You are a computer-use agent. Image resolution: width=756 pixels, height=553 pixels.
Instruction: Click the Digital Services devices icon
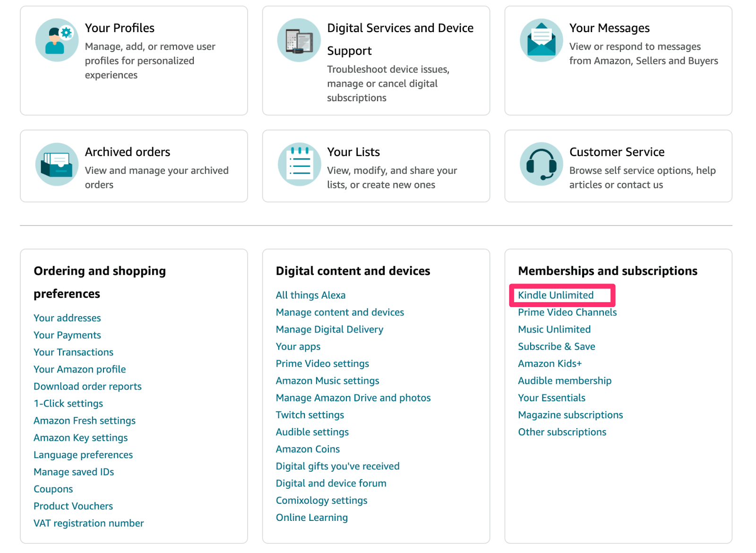click(x=299, y=40)
